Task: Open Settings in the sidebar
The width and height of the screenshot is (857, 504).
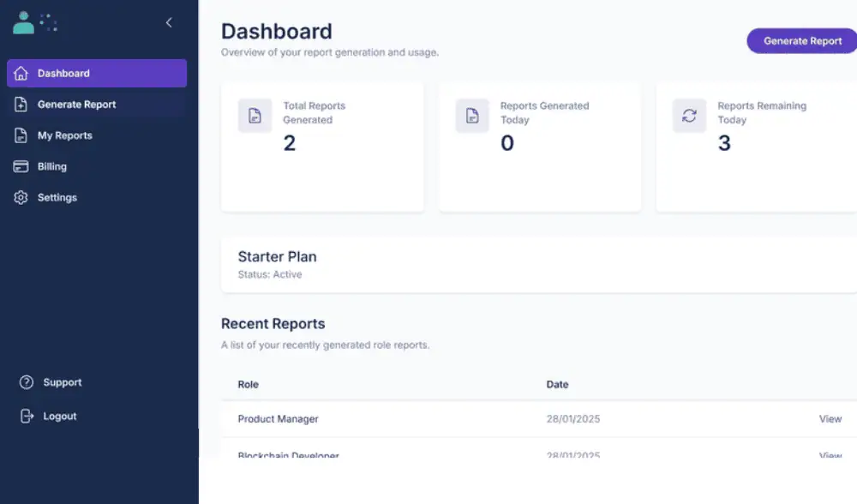Action: [x=57, y=197]
